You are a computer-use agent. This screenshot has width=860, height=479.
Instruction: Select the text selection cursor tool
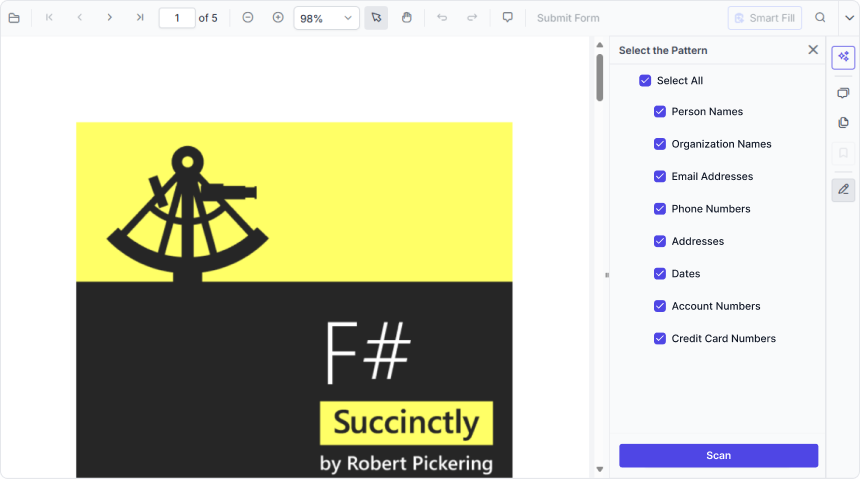(376, 18)
